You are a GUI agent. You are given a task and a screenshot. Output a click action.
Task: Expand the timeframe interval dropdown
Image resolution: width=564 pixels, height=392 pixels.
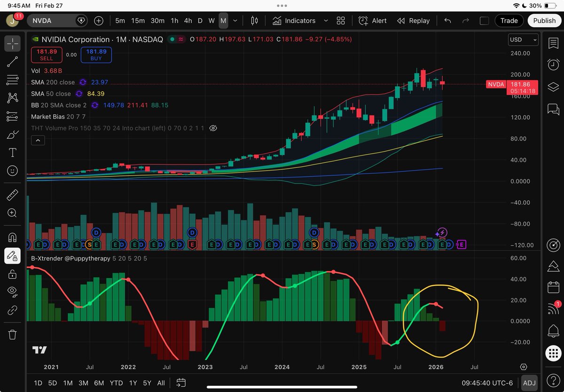point(235,21)
